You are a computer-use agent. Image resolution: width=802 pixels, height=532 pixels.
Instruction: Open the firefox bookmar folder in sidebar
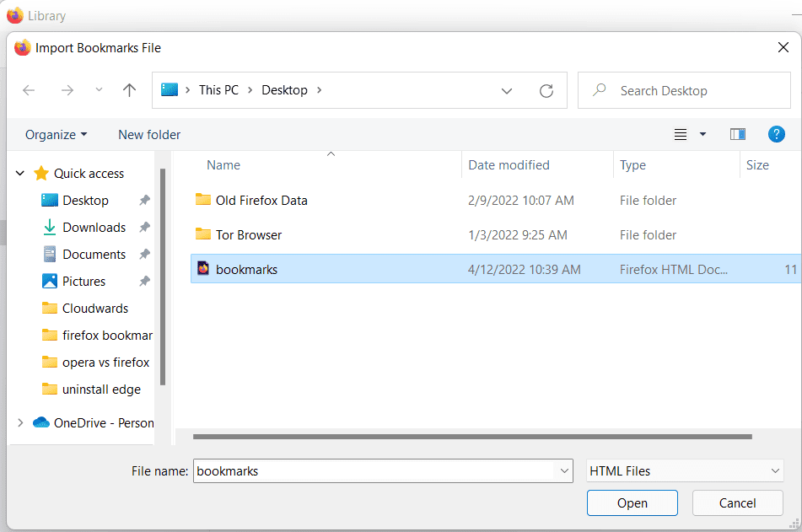tap(97, 336)
